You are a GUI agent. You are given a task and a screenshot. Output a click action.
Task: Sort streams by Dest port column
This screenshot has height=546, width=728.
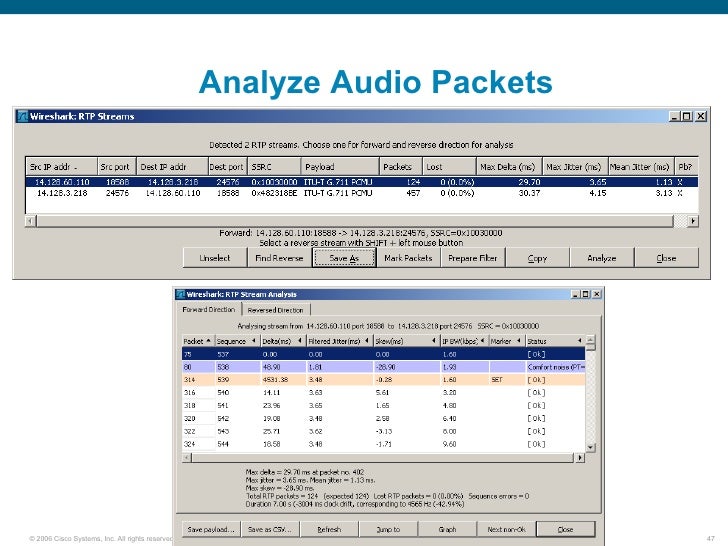pyautogui.click(x=227, y=167)
